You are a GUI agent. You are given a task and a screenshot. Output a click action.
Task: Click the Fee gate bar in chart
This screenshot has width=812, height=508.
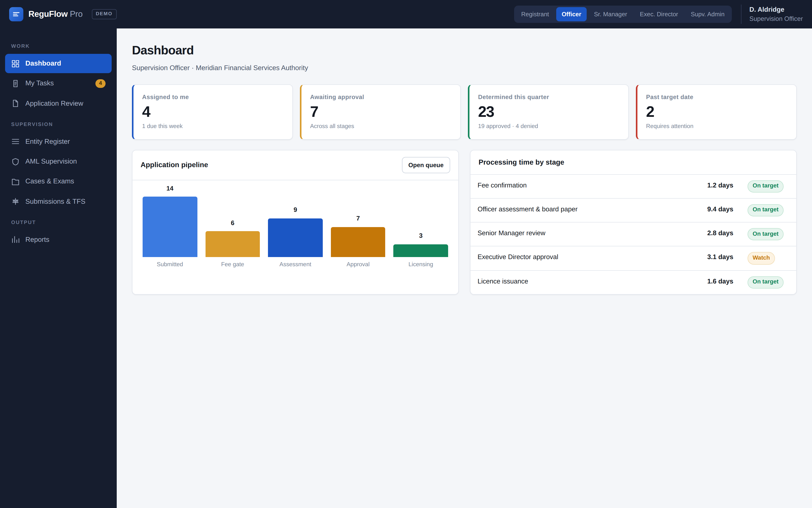232,244
